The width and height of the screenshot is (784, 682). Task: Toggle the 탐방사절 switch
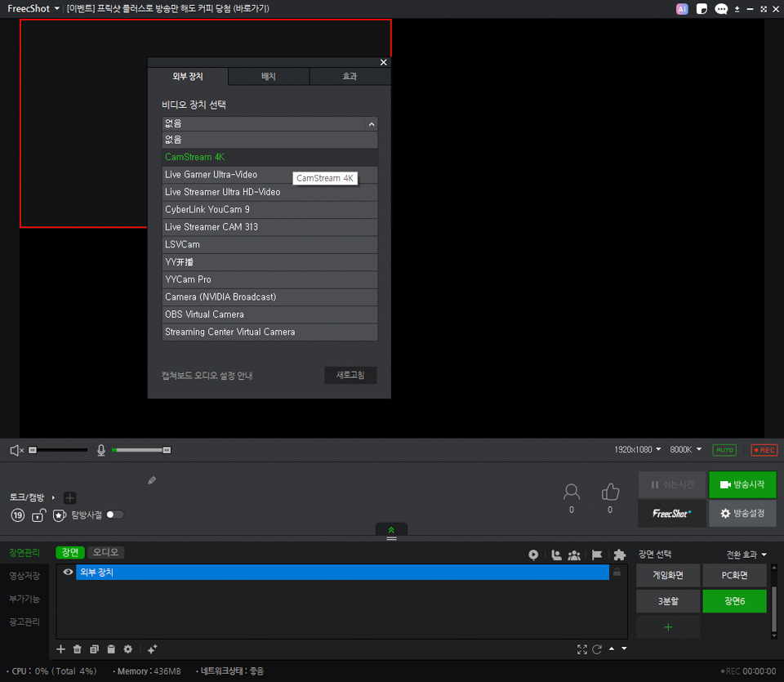click(x=115, y=515)
